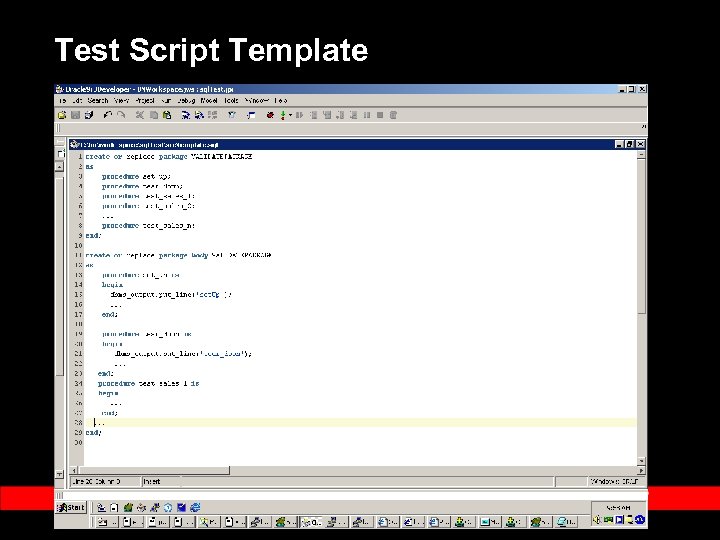Screen dimensions: 720x540
Task: Click the editor's vertical scroll up arrow
Action: pos(641,155)
